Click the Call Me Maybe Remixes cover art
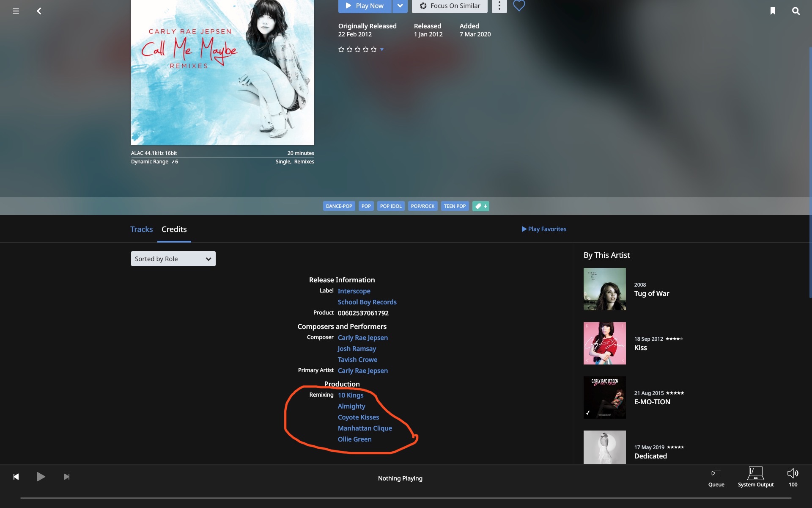The width and height of the screenshot is (812, 508). [222, 72]
